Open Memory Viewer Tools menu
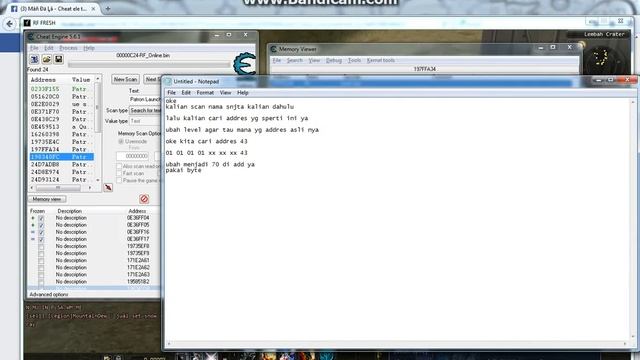640x360 pixels. [354, 60]
